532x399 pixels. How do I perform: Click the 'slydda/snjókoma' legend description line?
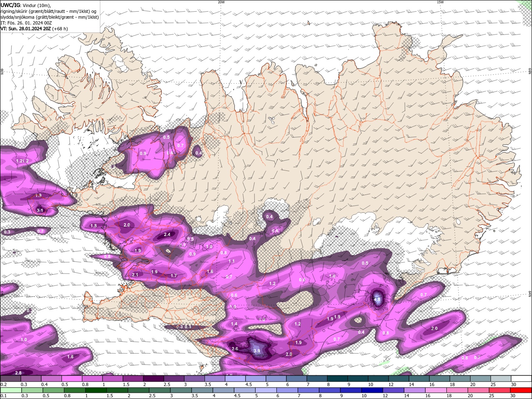[49, 17]
